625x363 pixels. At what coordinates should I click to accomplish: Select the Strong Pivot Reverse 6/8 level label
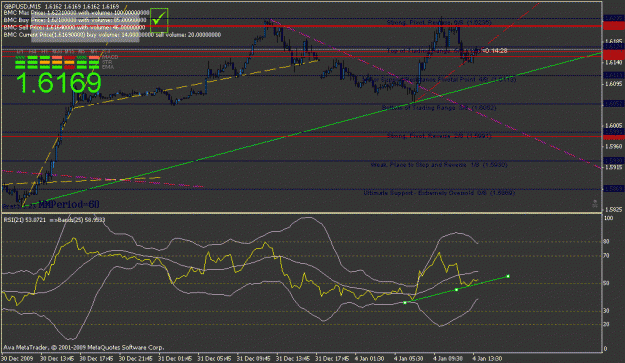439,23
